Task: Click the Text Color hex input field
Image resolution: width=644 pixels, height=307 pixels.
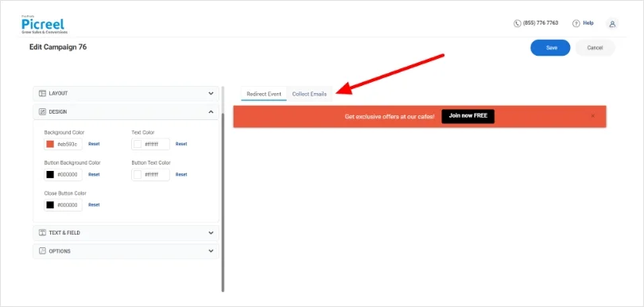Action: [151, 144]
